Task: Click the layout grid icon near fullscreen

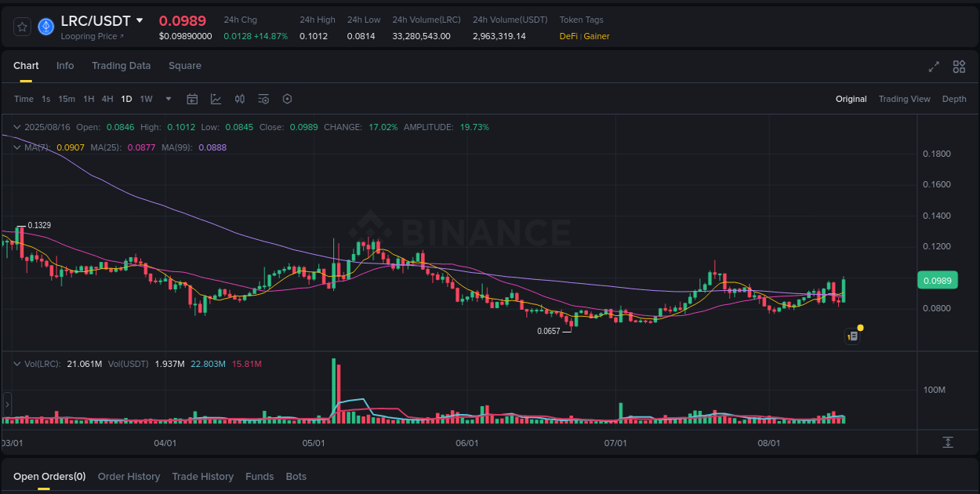Action: click(959, 67)
